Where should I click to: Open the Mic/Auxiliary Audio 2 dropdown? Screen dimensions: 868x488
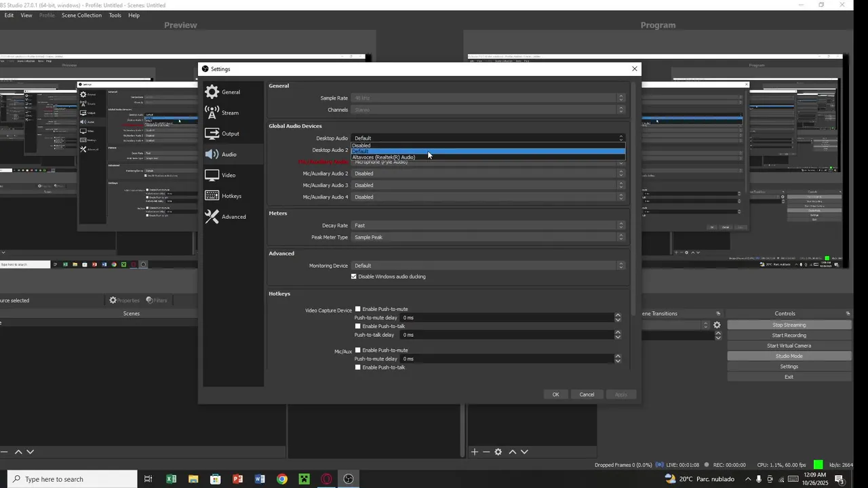(x=488, y=174)
